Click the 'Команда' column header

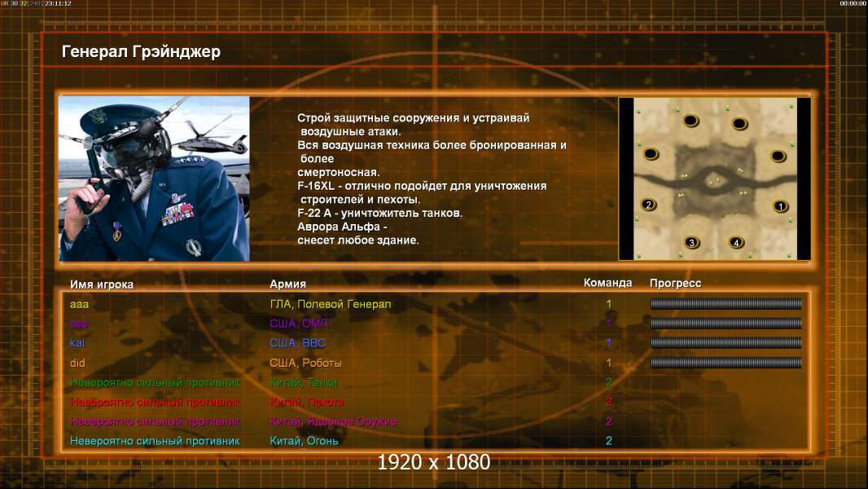tap(607, 284)
